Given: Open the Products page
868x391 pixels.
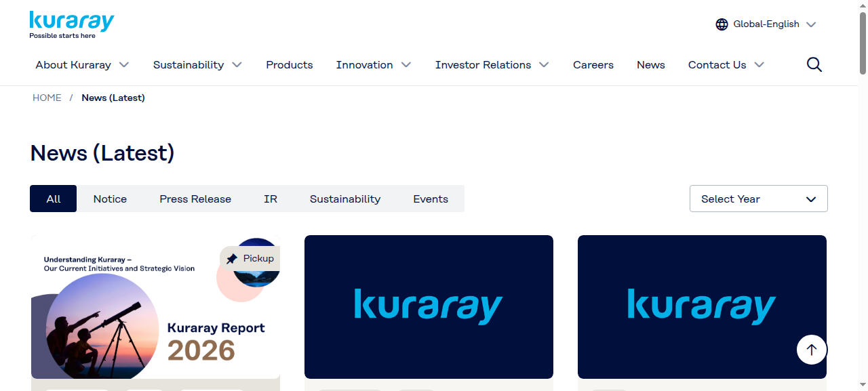Looking at the screenshot, I should point(290,65).
